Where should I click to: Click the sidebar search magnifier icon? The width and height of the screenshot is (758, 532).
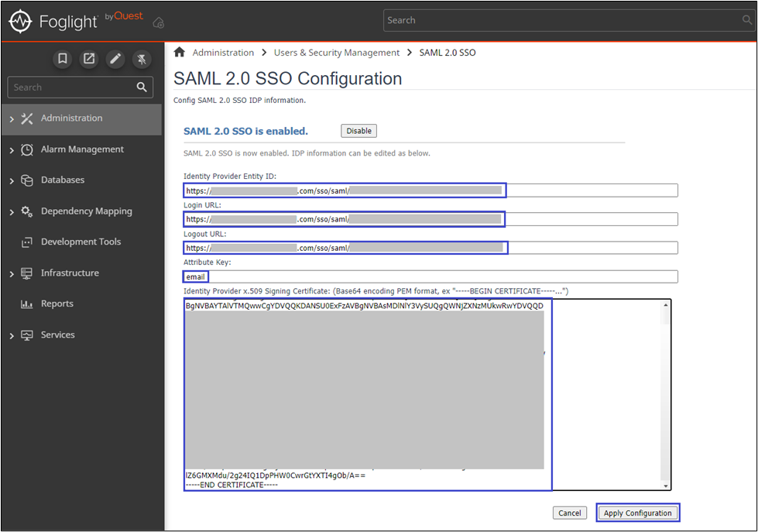coord(142,88)
